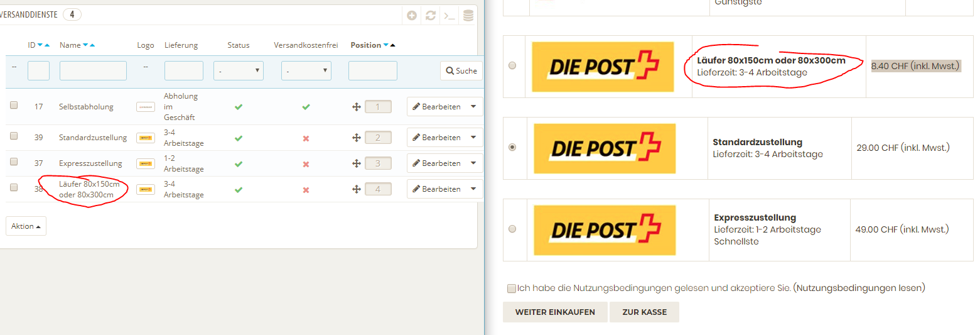Choose Läufer 80x150cm shipping radio button

pos(512,65)
